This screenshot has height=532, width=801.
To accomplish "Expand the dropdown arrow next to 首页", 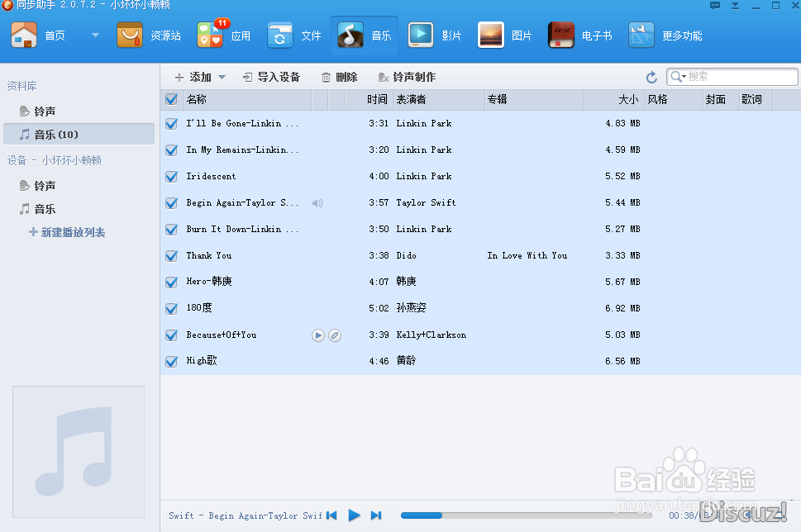I will [x=95, y=36].
